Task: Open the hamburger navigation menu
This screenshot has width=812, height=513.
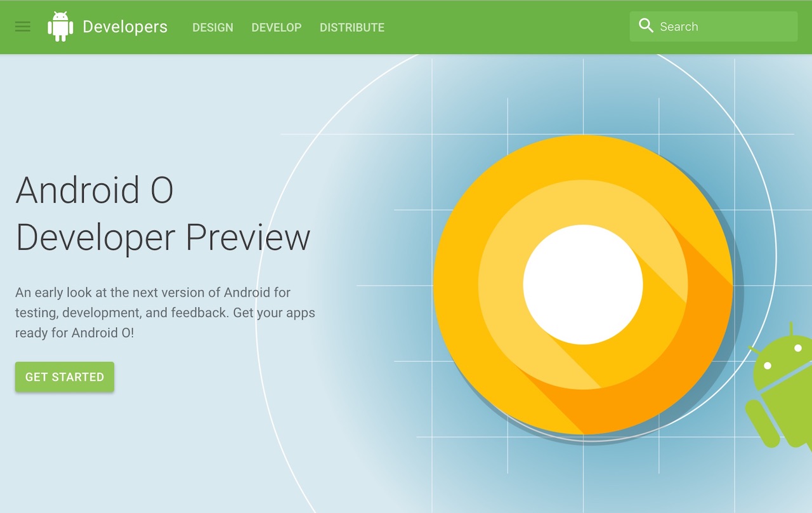Action: [x=23, y=27]
